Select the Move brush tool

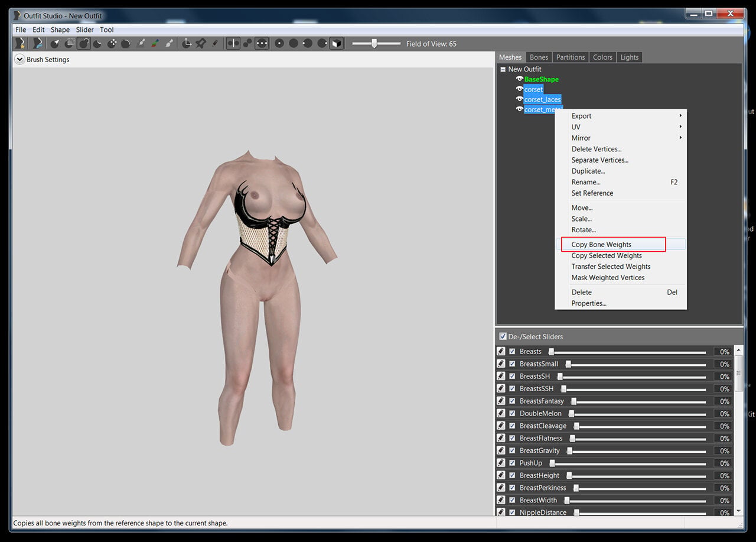[112, 43]
